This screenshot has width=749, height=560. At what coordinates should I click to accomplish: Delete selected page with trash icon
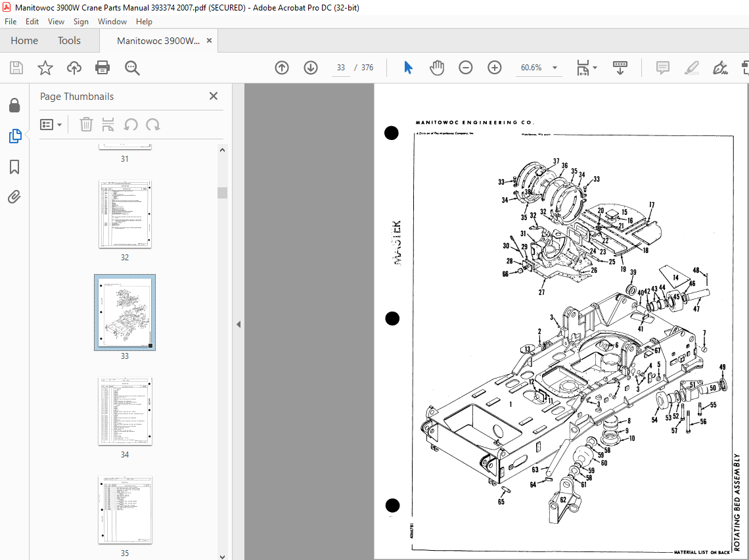[86, 125]
